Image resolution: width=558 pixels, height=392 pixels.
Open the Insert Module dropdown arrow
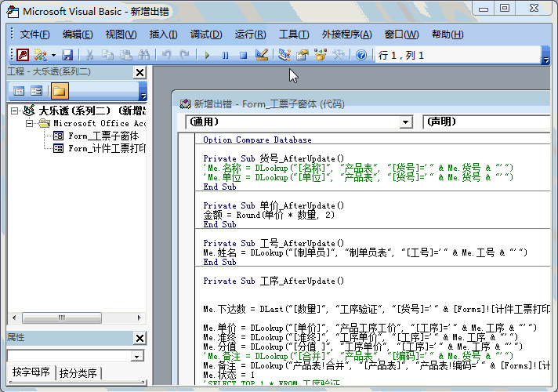(53, 55)
